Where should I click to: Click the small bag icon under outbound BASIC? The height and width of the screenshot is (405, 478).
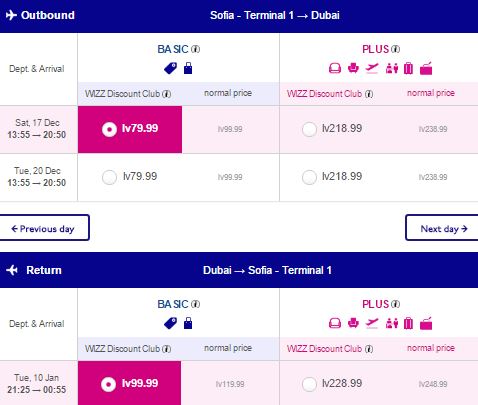pyautogui.click(x=188, y=68)
